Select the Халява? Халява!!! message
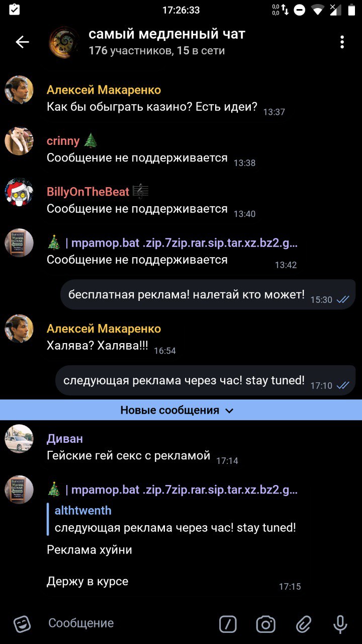Image resolution: width=362 pixels, height=644 pixels. click(x=98, y=346)
